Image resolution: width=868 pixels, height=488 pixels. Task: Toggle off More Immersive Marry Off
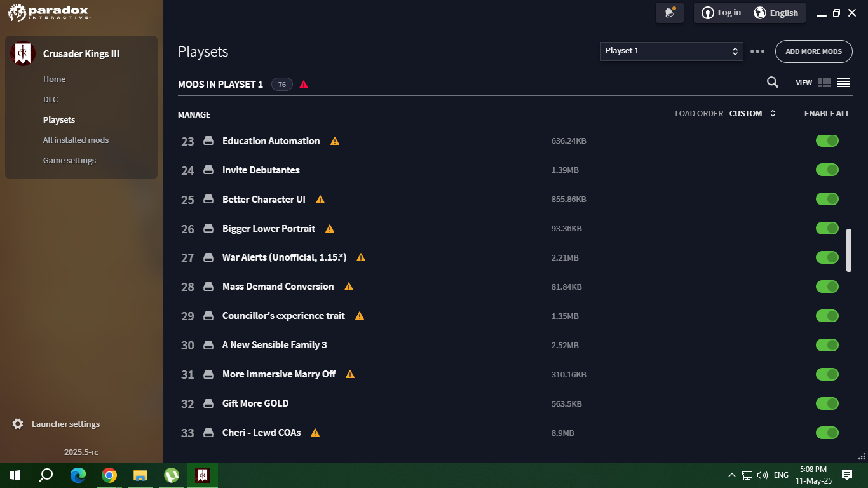(x=827, y=374)
